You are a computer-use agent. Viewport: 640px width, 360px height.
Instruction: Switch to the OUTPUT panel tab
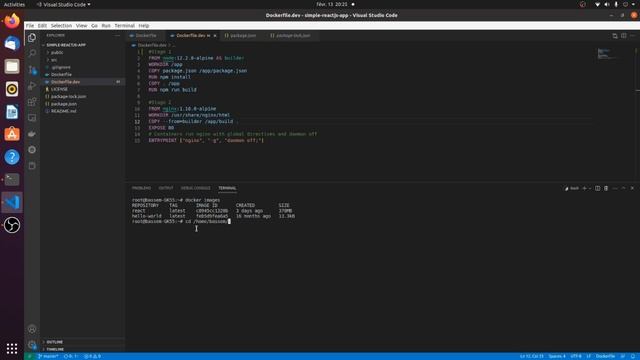166,188
